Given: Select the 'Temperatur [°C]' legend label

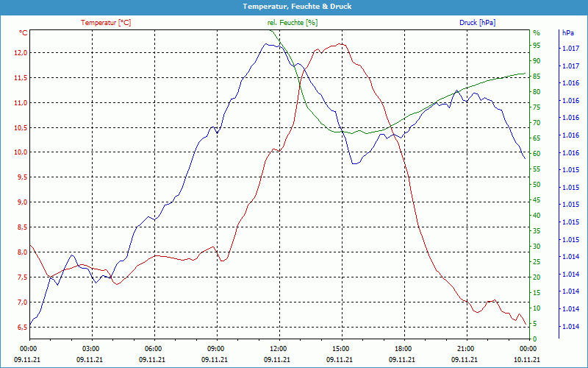Looking at the screenshot, I should 106,23.
